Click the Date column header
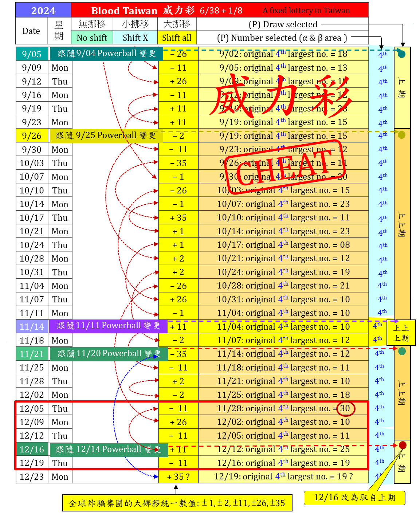This screenshot has height=514, width=420. (31, 31)
